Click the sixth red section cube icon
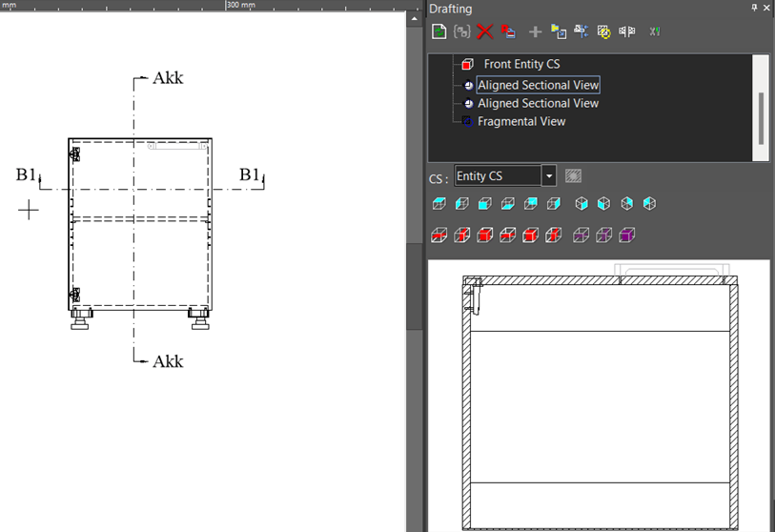Viewport: 775px width, 532px height. click(554, 235)
